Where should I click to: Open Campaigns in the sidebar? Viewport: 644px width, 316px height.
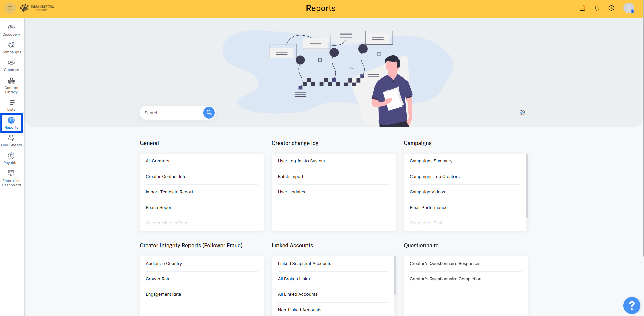point(11,48)
